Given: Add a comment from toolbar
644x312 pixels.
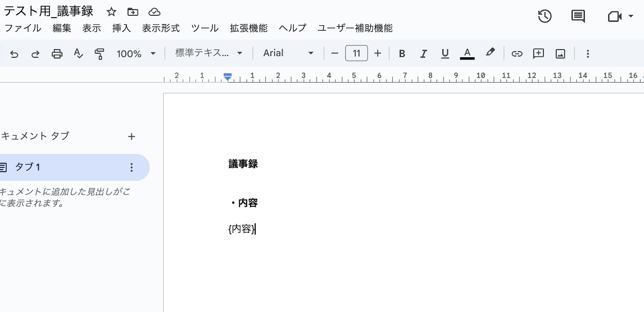Looking at the screenshot, I should click(538, 54).
